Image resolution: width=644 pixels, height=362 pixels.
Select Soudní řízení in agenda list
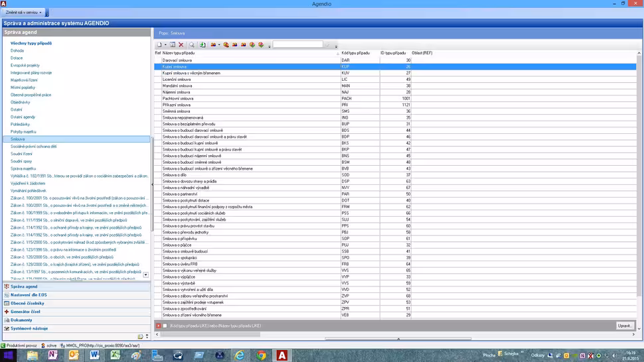[x=21, y=154]
